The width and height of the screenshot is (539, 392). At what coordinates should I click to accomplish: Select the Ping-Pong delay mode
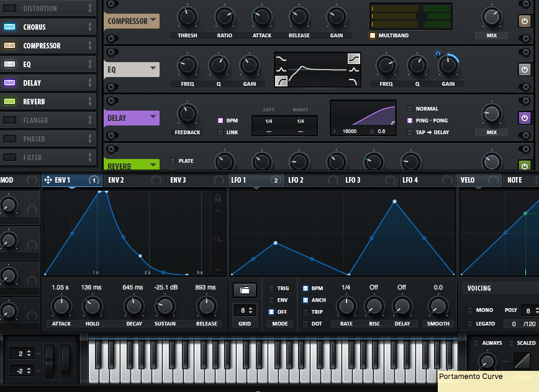410,121
